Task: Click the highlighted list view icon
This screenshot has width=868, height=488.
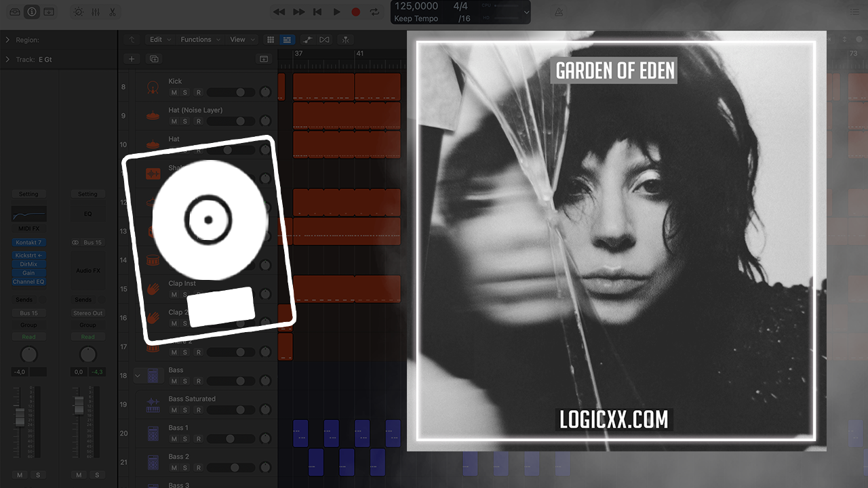Action: click(287, 40)
